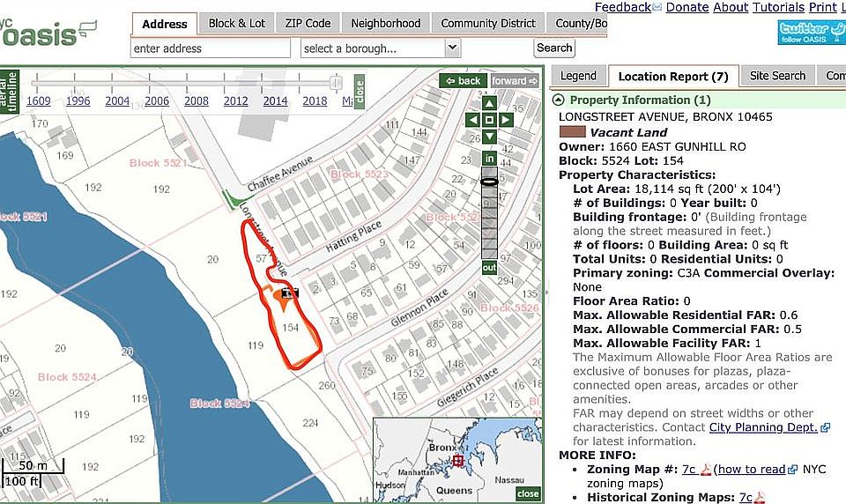Screen dimensions: 846x504
Task: Click the Vacant Land color swatch
Action: point(573,131)
